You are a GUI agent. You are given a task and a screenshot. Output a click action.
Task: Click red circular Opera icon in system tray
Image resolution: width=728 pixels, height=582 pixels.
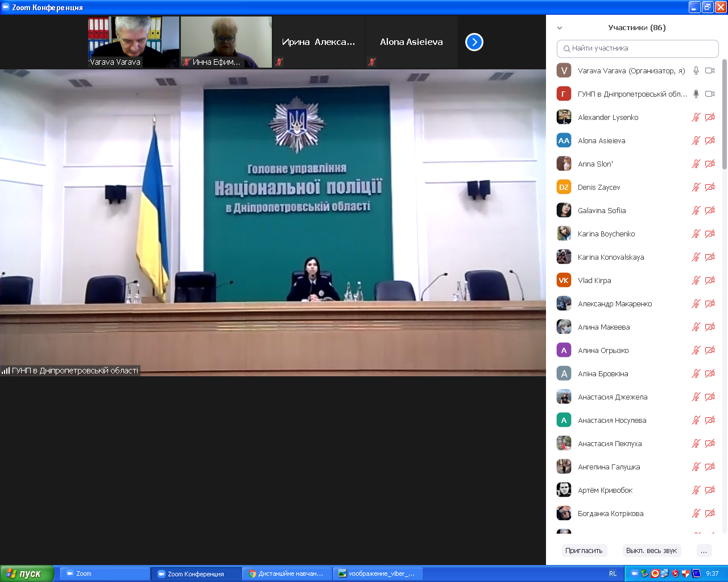click(655, 573)
